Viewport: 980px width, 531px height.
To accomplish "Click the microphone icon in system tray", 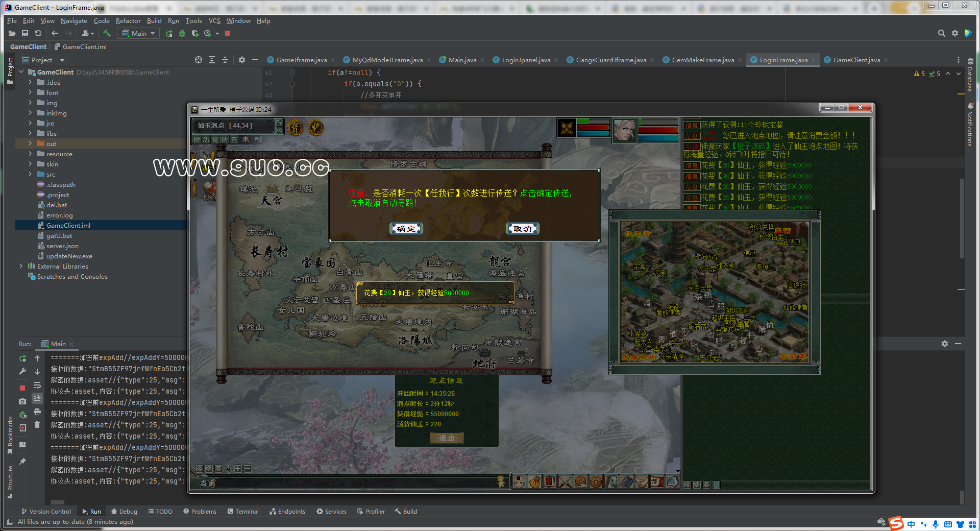I will (x=935, y=524).
